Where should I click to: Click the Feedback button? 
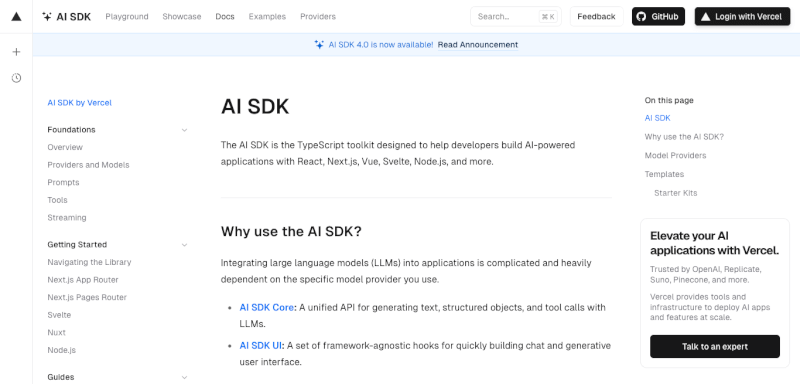596,16
